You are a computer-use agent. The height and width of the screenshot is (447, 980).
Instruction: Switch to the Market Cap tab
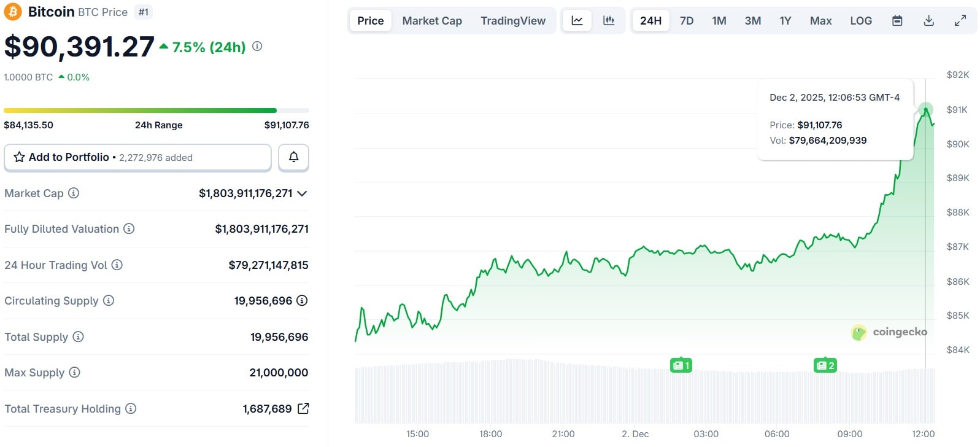point(432,21)
